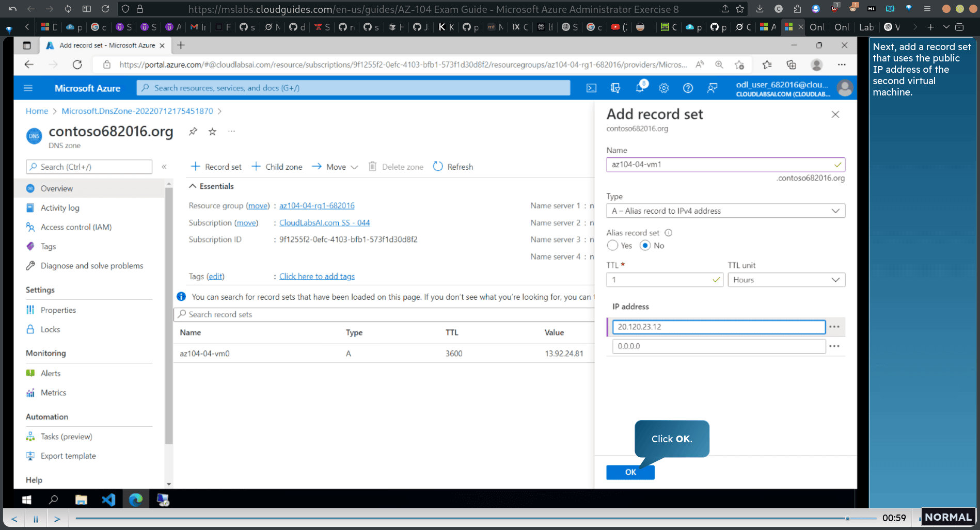The height and width of the screenshot is (530, 980).
Task: Click the Search record sets box
Action: pos(384,314)
